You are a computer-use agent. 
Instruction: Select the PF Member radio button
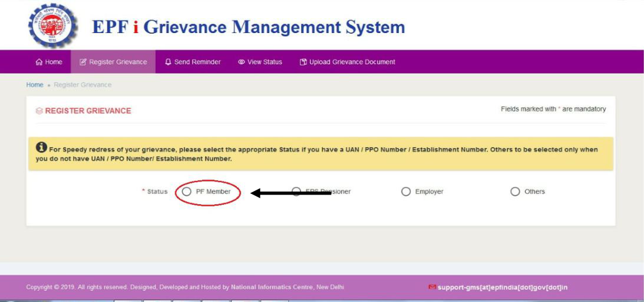(x=186, y=192)
